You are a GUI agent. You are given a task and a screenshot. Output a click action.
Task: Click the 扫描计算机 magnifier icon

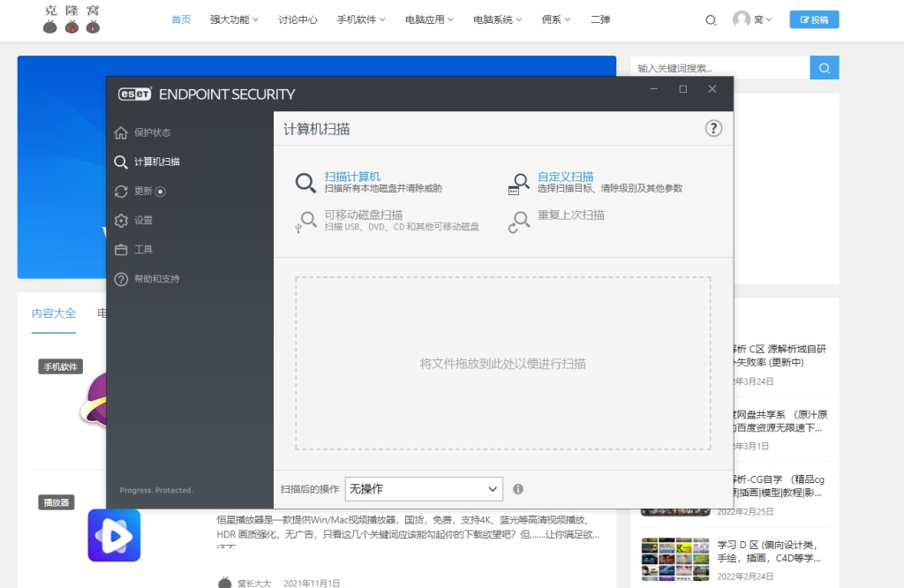coord(305,182)
